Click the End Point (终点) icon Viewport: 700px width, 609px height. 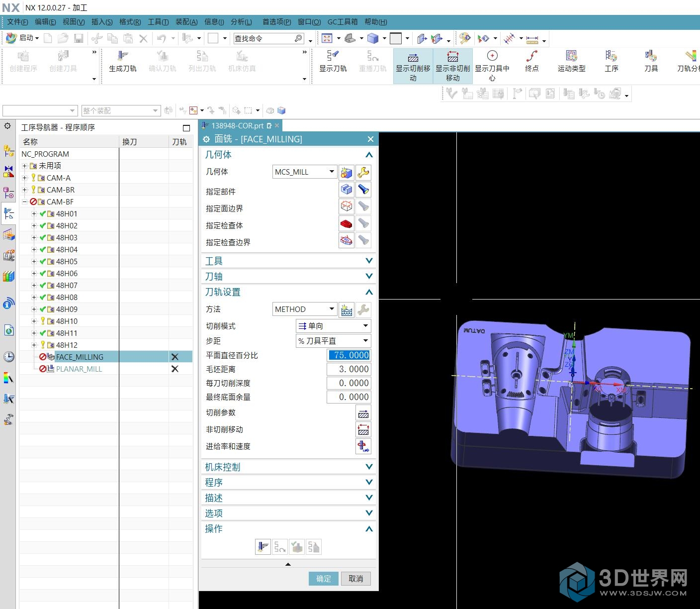(532, 61)
